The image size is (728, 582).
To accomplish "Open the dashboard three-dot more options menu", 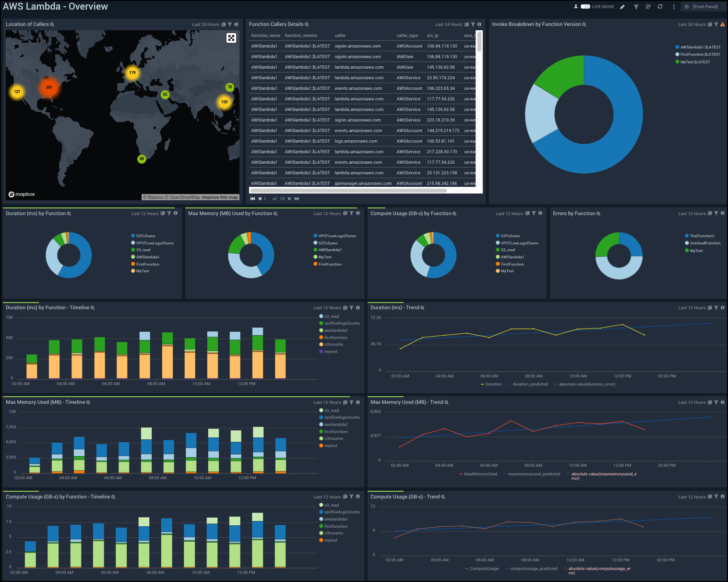I will [674, 7].
